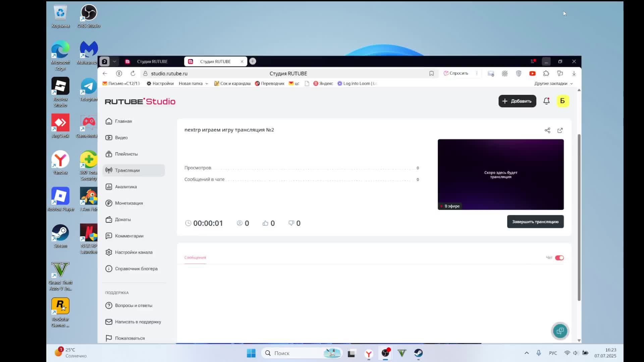The image size is (644, 362).
Task: Select Трансляции in the sidebar
Action: coord(133,170)
